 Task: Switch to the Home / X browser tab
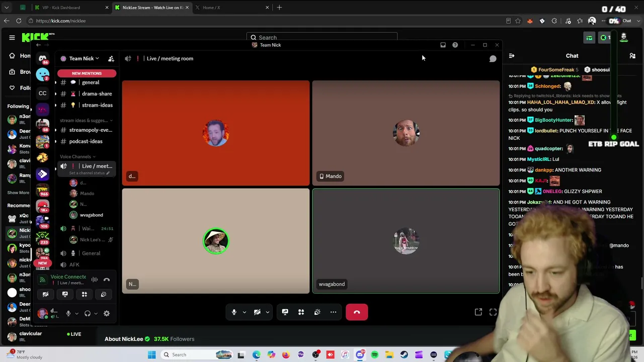(231, 8)
